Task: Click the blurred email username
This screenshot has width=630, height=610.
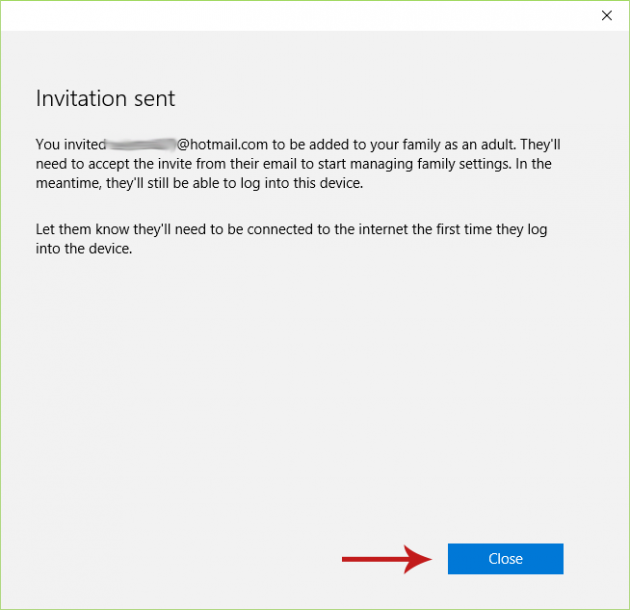Action: click(141, 143)
